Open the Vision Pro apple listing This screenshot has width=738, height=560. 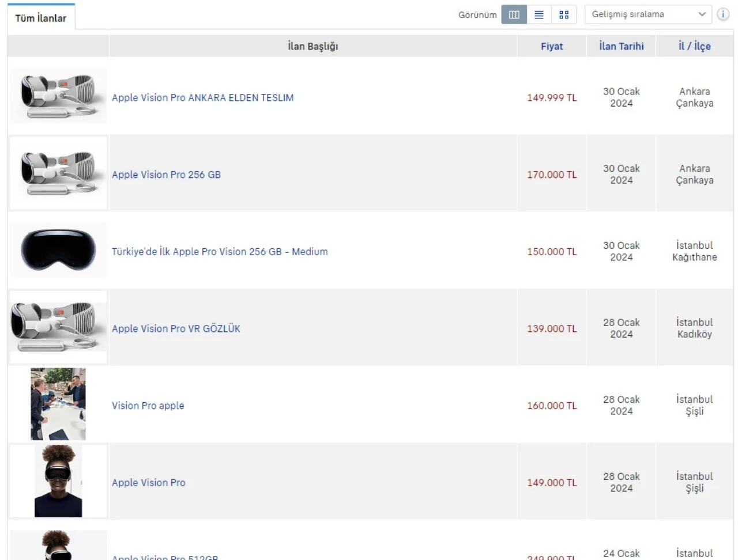pos(148,406)
